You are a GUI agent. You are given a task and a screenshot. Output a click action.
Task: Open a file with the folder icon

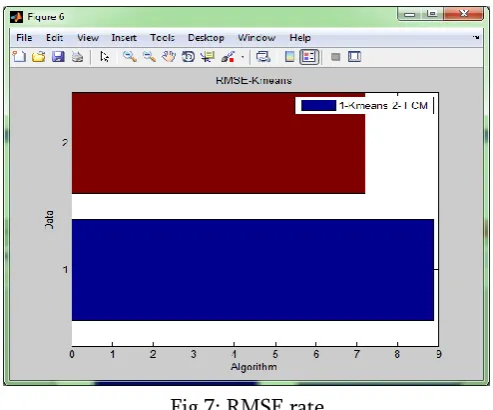39,57
